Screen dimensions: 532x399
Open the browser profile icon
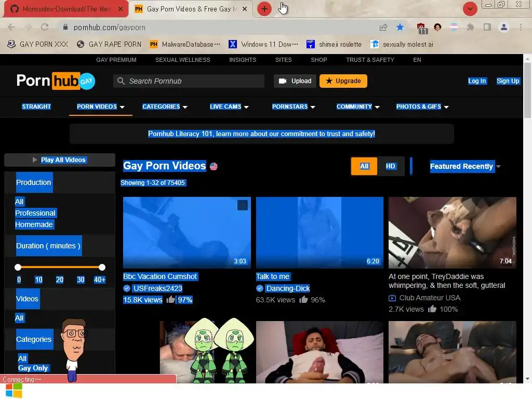pyautogui.click(x=504, y=27)
